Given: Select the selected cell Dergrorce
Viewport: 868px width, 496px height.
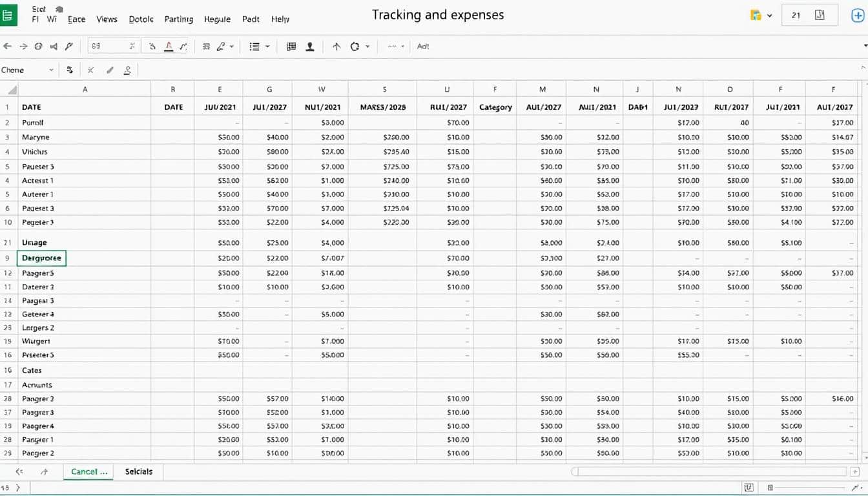Looking at the screenshot, I should coord(41,258).
